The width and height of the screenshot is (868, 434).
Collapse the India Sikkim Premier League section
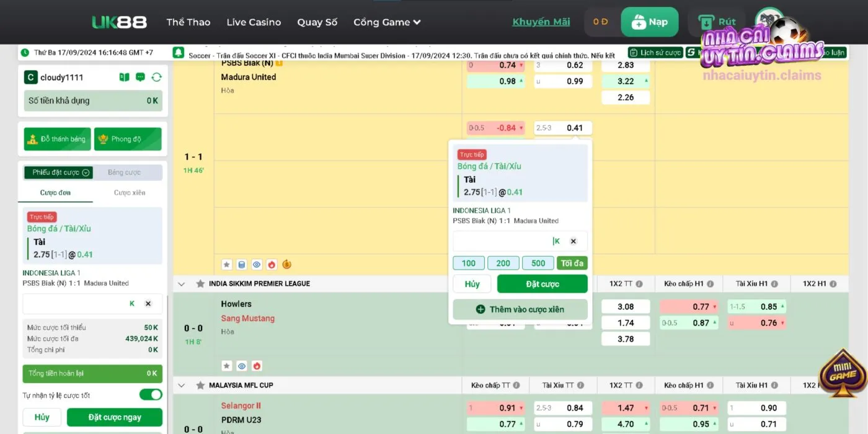click(x=182, y=284)
